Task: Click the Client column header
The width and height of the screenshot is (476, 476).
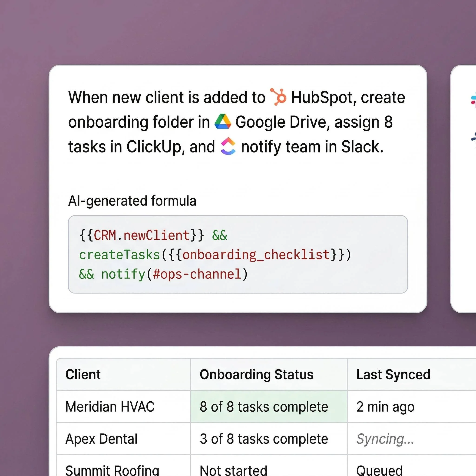Action: pyautogui.click(x=83, y=374)
